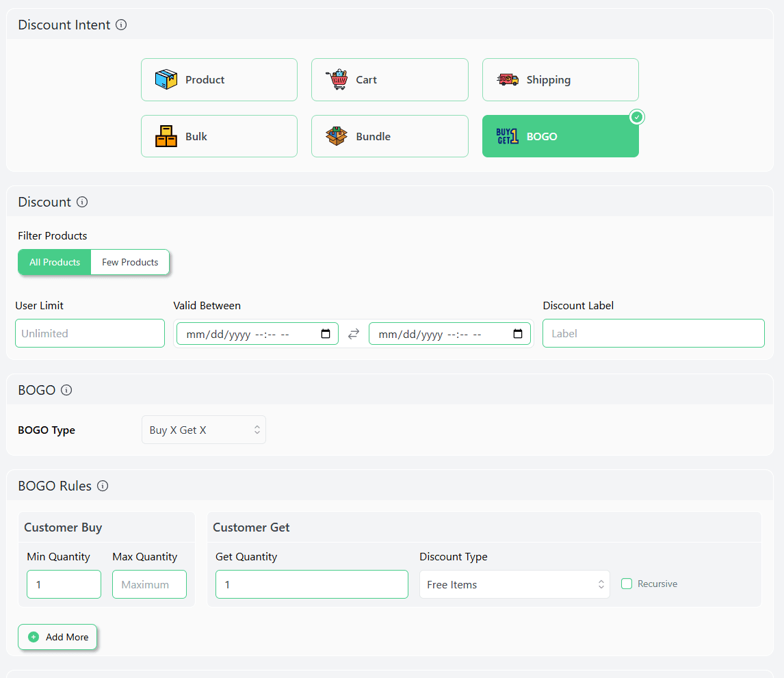Screen dimensions: 784x678
Task: Click the Recursive label text
Action: (x=657, y=584)
